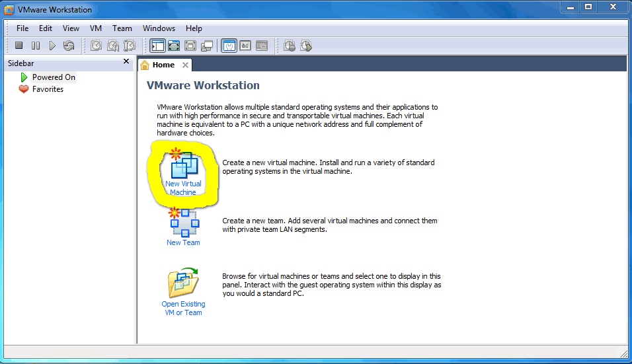Screen dimensions: 632x364
Task: Click the New Team icon
Action: [x=184, y=222]
